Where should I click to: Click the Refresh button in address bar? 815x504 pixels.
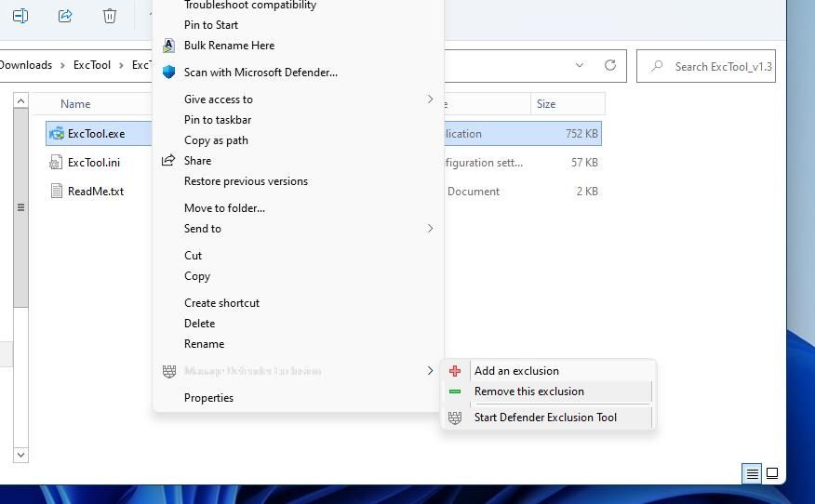pos(610,65)
